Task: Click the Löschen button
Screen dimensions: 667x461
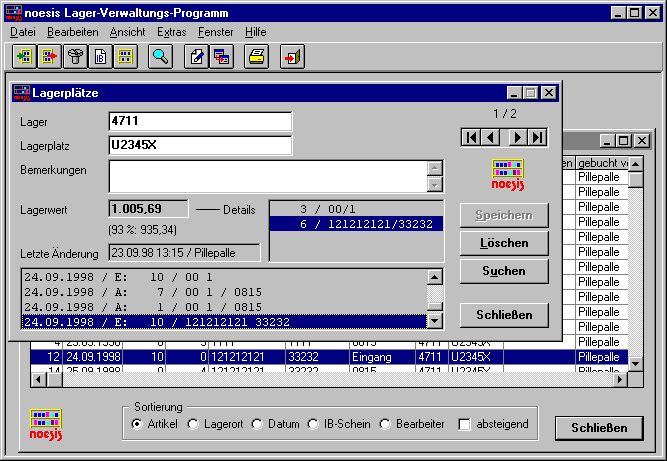Action: pyautogui.click(x=504, y=243)
